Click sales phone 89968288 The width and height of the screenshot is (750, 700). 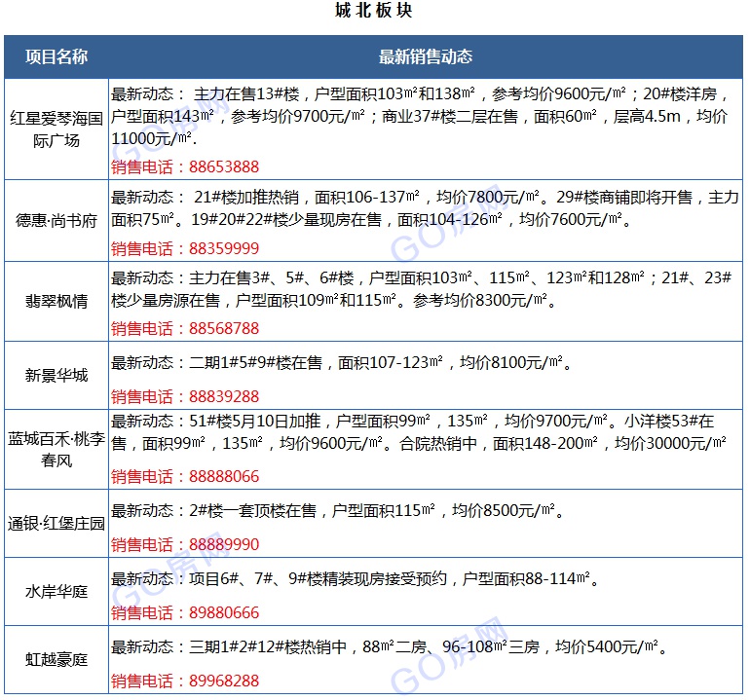tap(224, 681)
